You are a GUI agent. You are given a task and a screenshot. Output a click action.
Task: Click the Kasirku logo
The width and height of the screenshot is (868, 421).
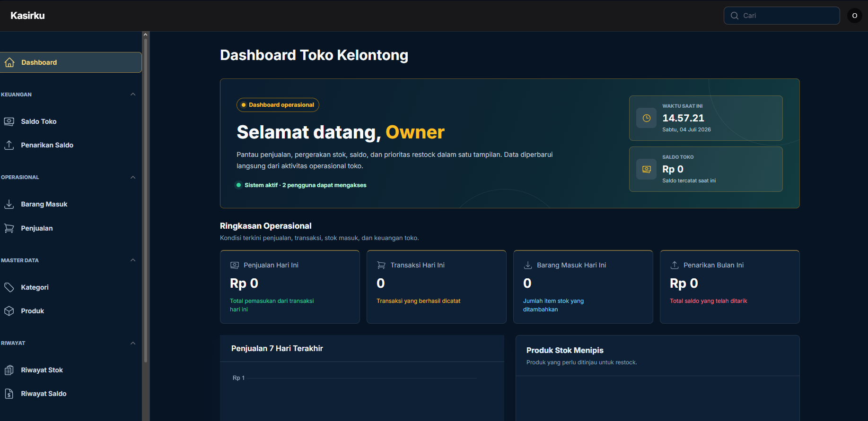click(x=27, y=16)
